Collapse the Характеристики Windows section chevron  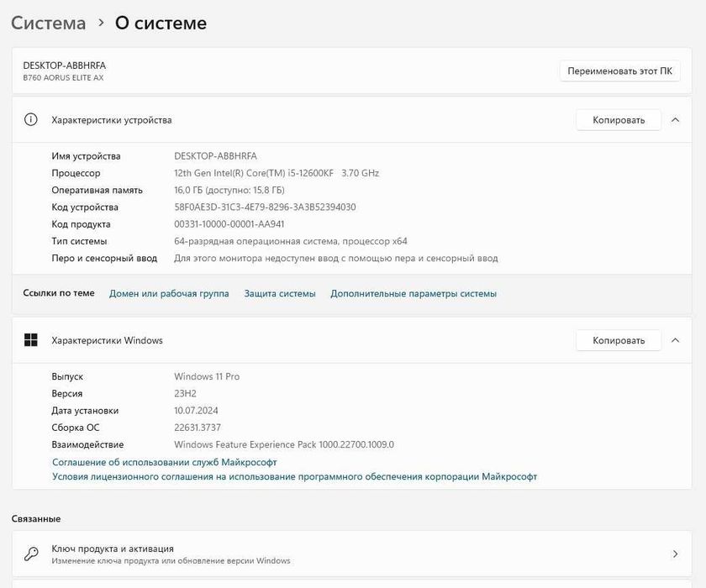675,340
